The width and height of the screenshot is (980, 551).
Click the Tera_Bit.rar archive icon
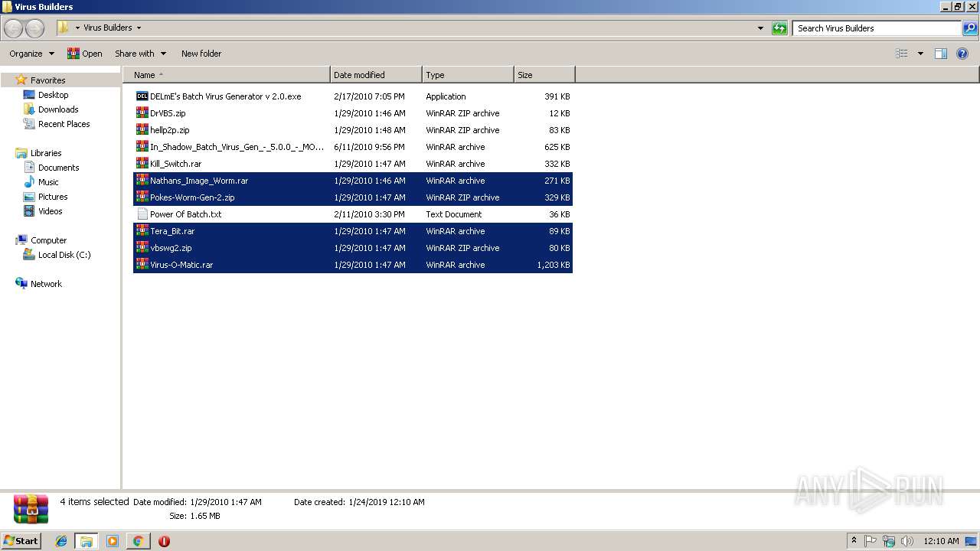(142, 231)
